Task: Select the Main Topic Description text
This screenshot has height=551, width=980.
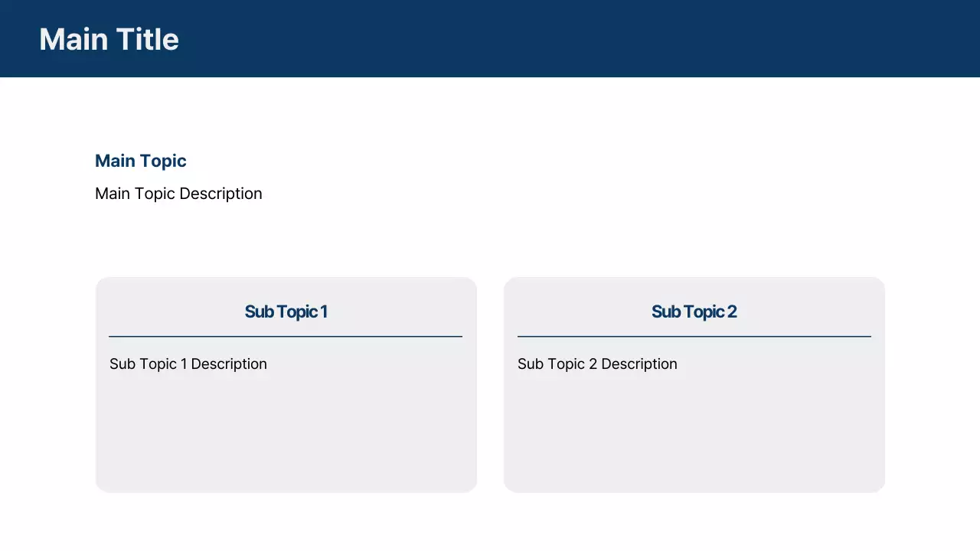Action: tap(178, 194)
